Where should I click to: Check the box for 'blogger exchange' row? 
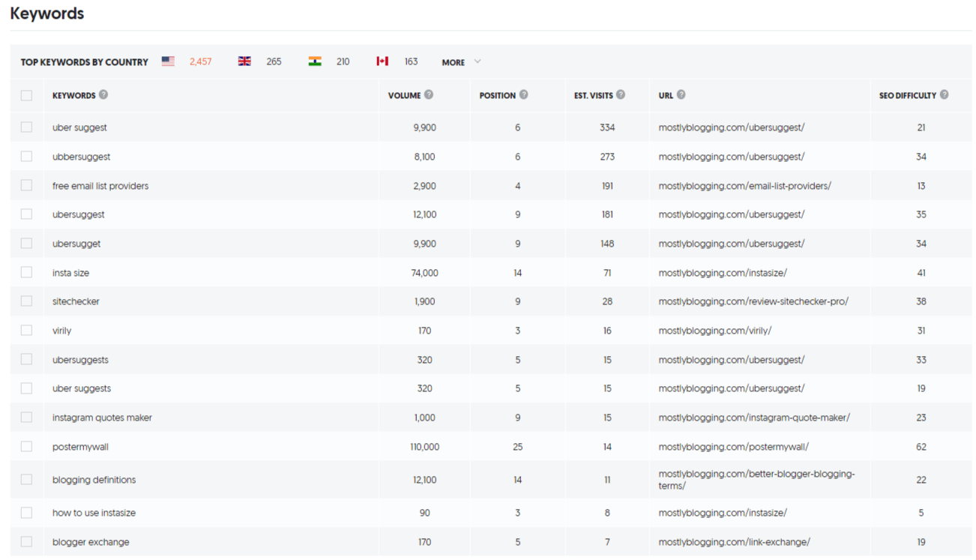pyautogui.click(x=27, y=542)
